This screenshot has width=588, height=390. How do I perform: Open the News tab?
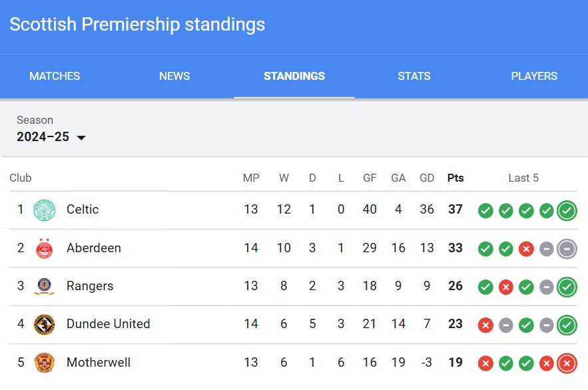point(174,76)
